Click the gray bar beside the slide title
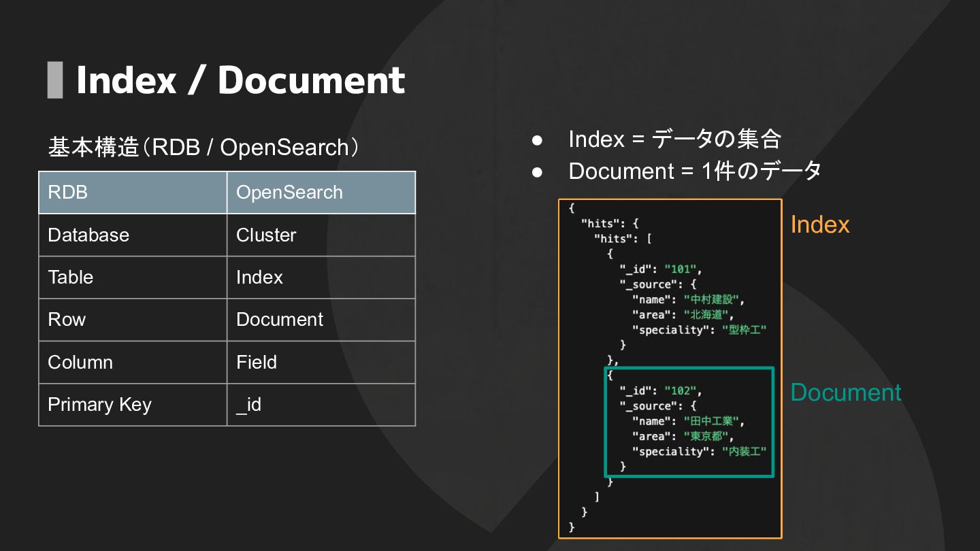Screen dimensions: 980x551 [x=55, y=80]
